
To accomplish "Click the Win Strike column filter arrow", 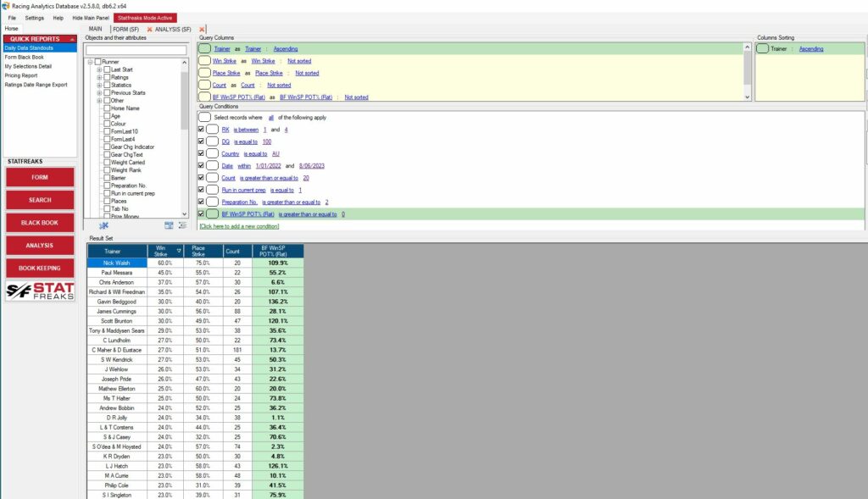I will pos(179,251).
